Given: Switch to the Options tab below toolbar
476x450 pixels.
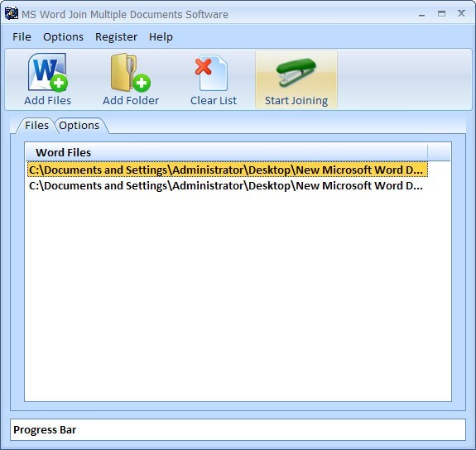Looking at the screenshot, I should point(79,125).
